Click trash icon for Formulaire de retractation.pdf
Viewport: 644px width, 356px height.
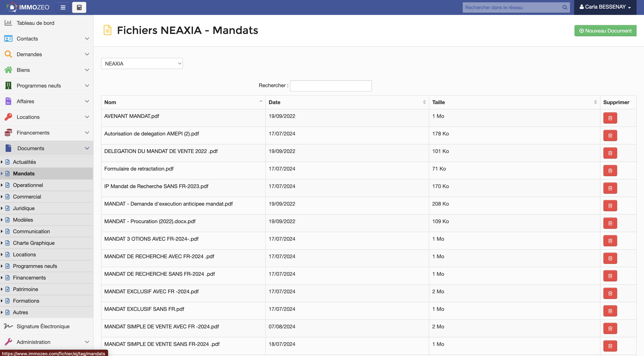(610, 171)
